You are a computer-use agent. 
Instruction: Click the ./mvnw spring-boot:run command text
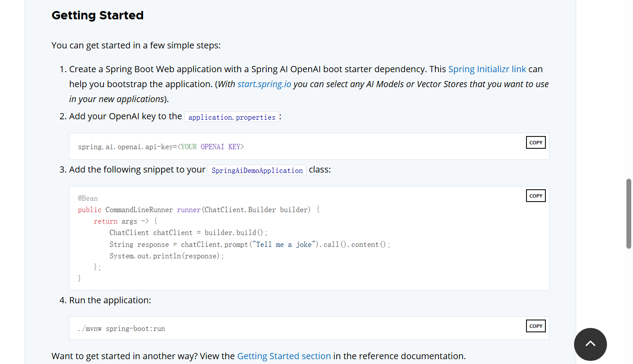[x=121, y=329]
